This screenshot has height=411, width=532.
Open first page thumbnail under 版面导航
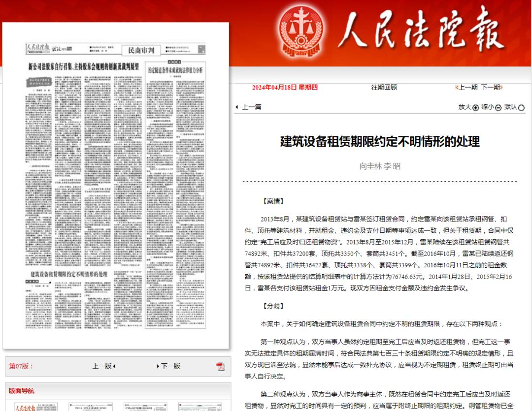tap(36, 407)
